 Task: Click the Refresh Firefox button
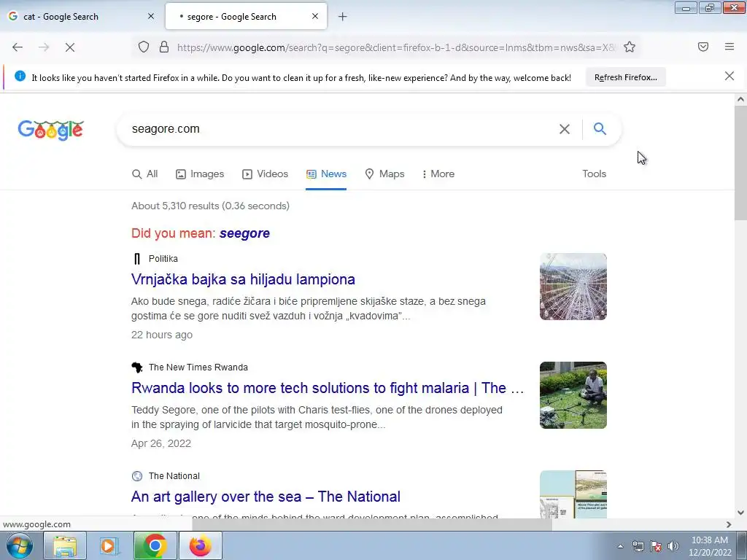625,77
